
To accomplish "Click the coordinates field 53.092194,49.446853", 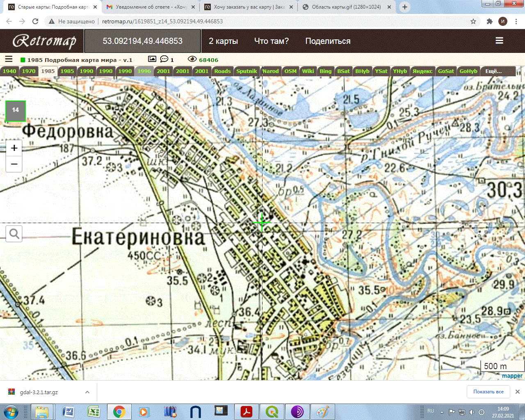I will pos(142,41).
